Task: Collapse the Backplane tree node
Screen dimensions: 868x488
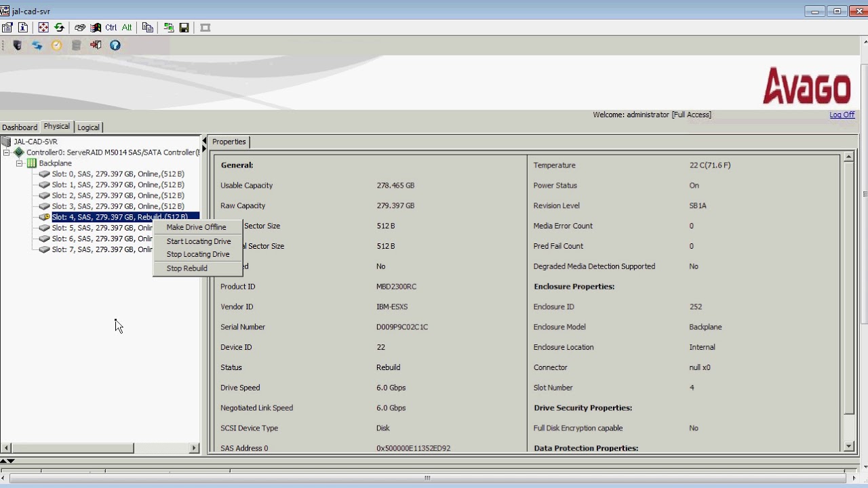Action: 20,163
